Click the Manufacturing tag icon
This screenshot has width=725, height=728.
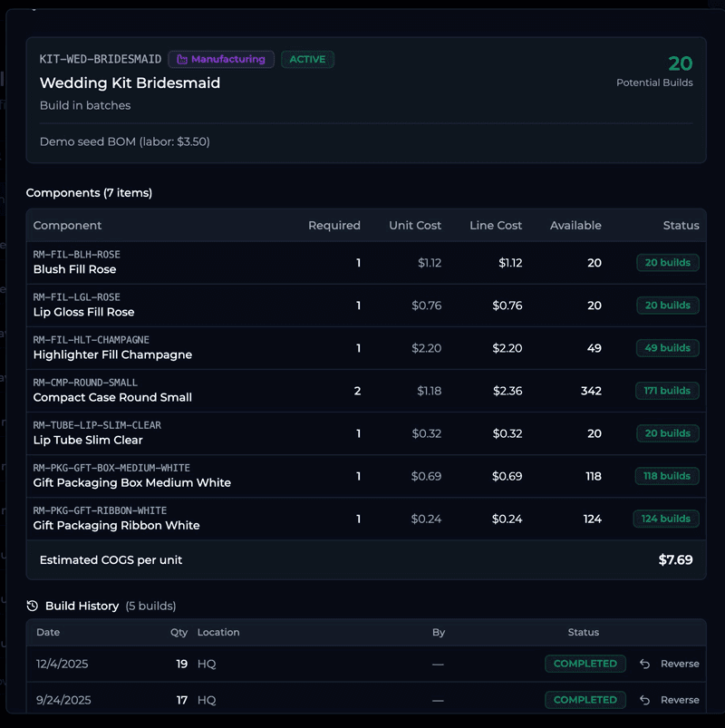pyautogui.click(x=182, y=59)
